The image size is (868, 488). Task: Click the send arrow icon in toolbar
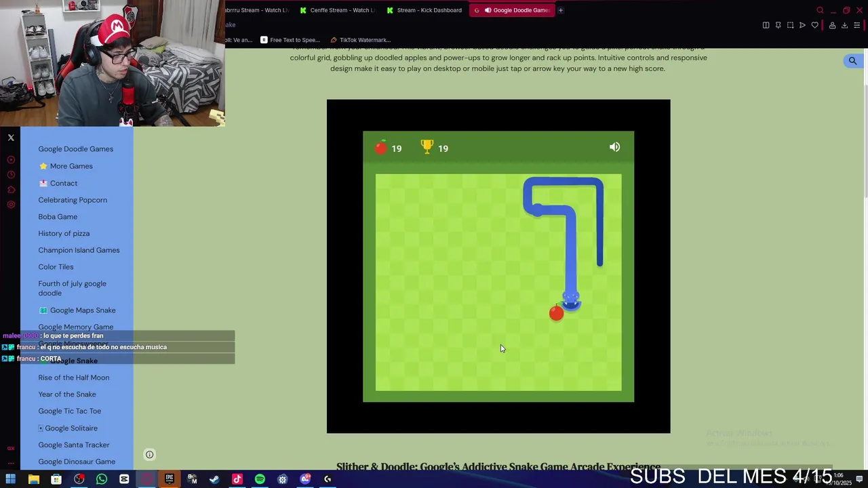click(802, 25)
